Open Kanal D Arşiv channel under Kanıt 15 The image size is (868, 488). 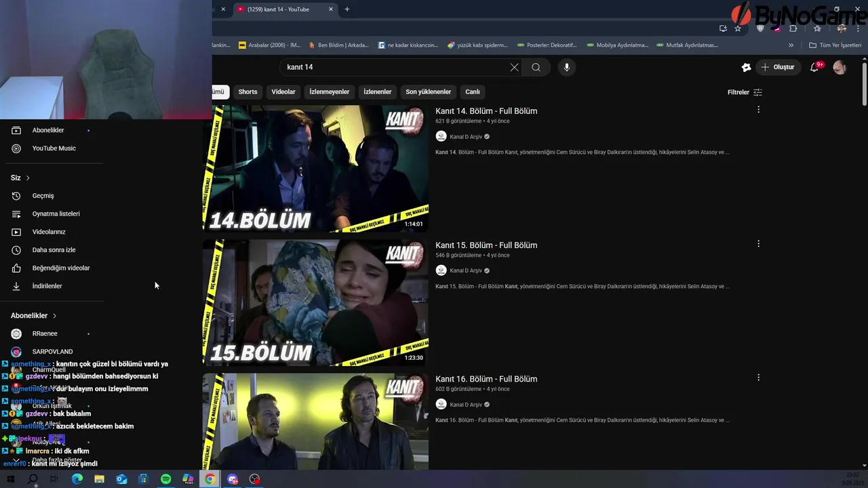[466, 270]
